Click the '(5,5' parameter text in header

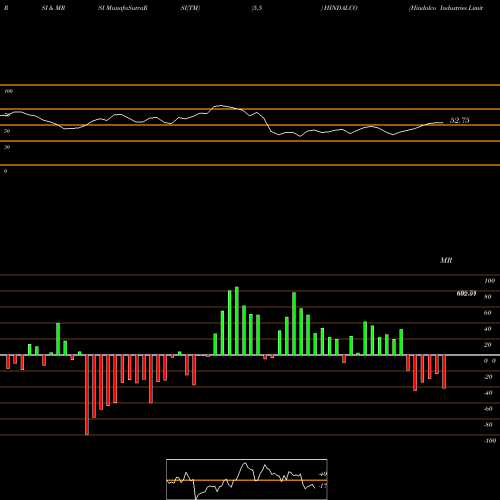point(257,8)
